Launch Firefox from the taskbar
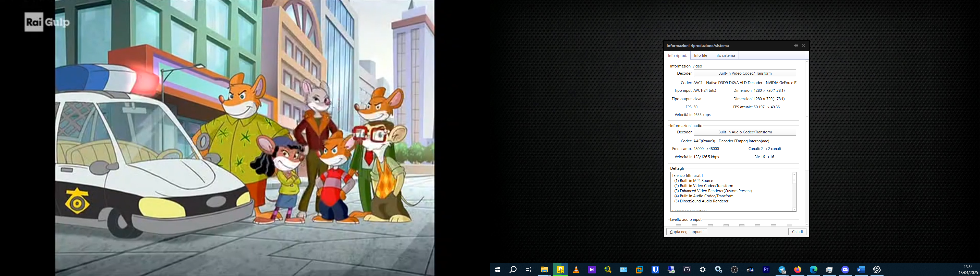This screenshot has width=980, height=276. click(x=798, y=270)
